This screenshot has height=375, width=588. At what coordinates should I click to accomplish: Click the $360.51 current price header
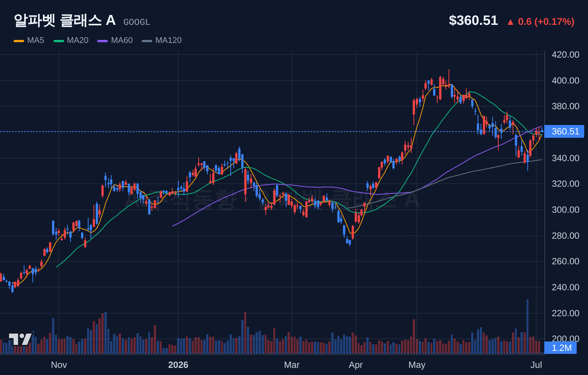[x=473, y=20]
